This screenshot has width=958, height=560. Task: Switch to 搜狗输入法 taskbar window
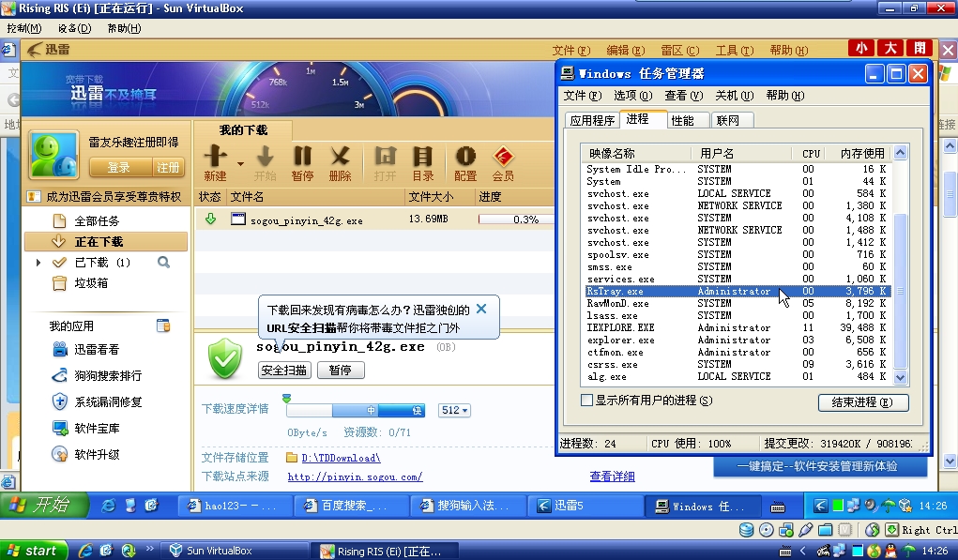467,506
